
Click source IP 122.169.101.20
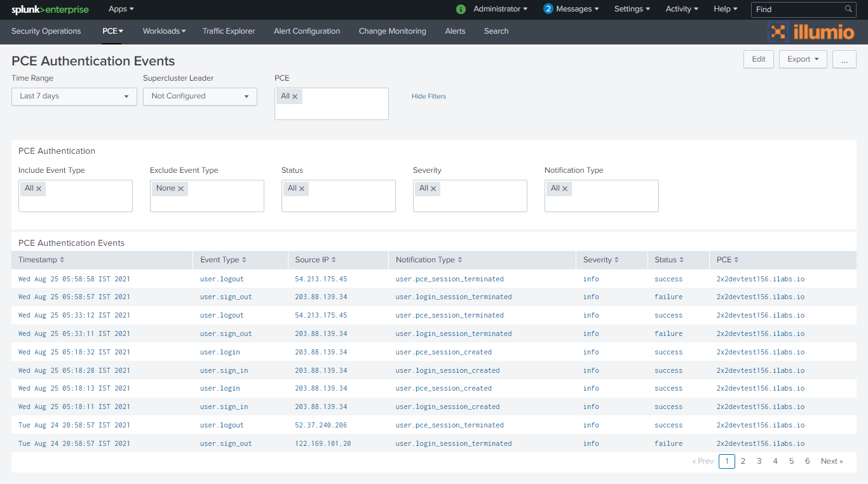[x=323, y=443]
